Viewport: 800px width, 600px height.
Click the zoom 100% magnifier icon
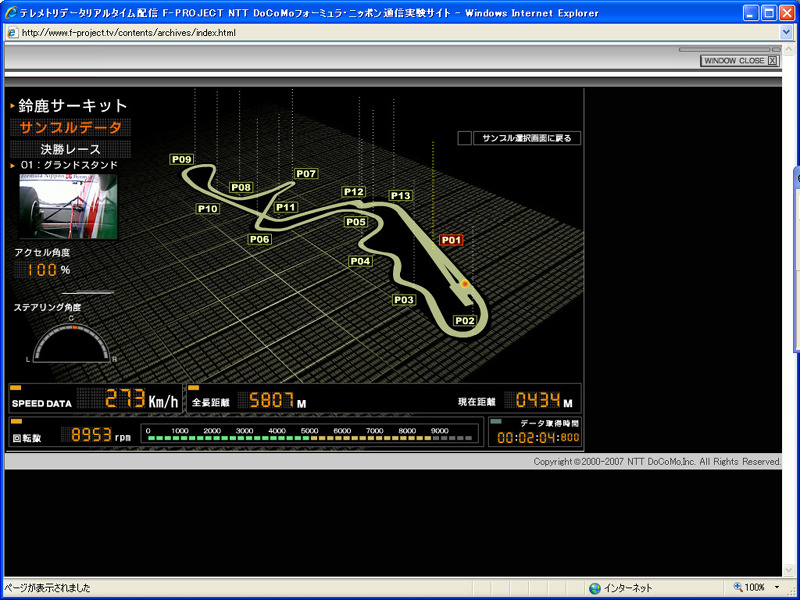pos(738,587)
